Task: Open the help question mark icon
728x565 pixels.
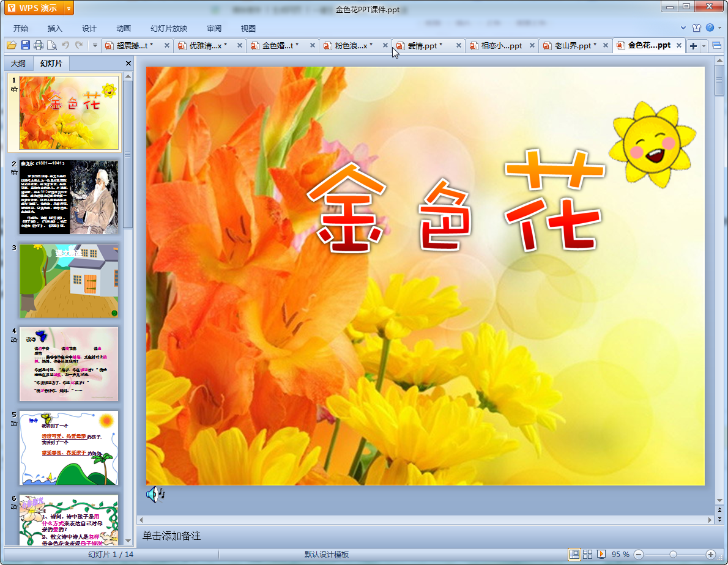Action: pos(710,28)
